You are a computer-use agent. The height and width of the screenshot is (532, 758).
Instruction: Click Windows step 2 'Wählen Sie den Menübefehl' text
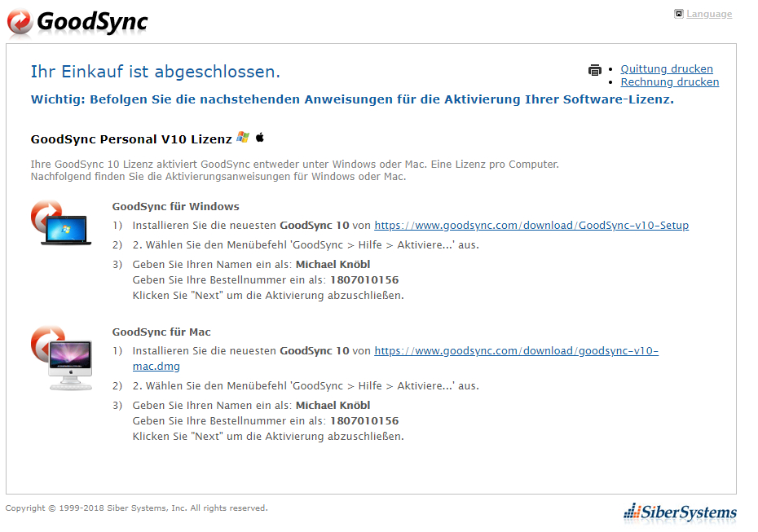pyautogui.click(x=306, y=245)
